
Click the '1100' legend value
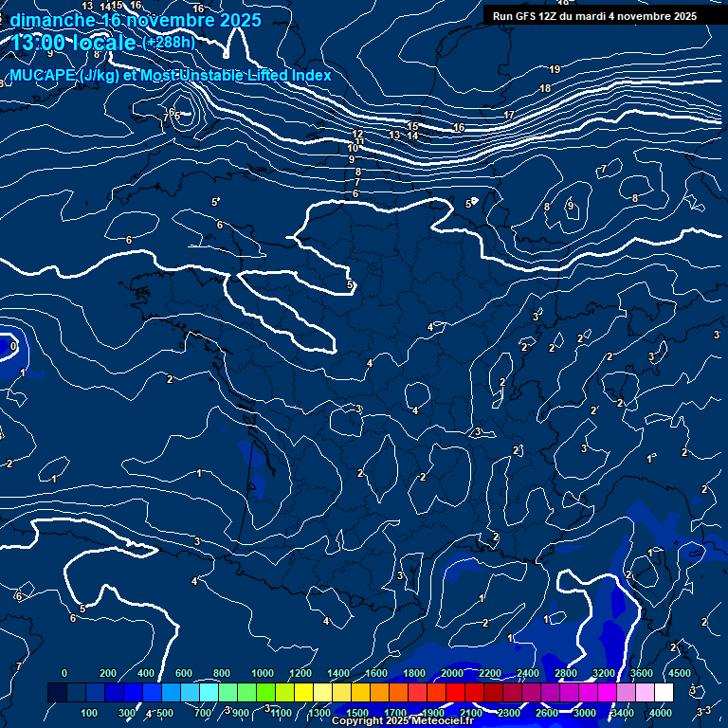(x=282, y=713)
